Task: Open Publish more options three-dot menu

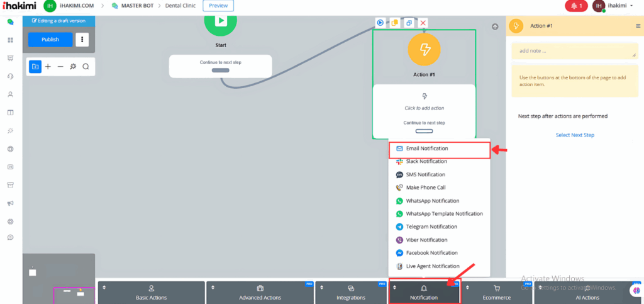Action: point(82,40)
